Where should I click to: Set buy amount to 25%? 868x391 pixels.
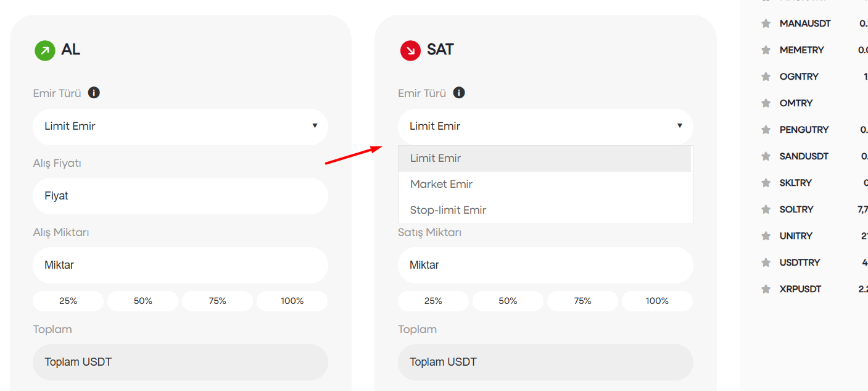(68, 301)
